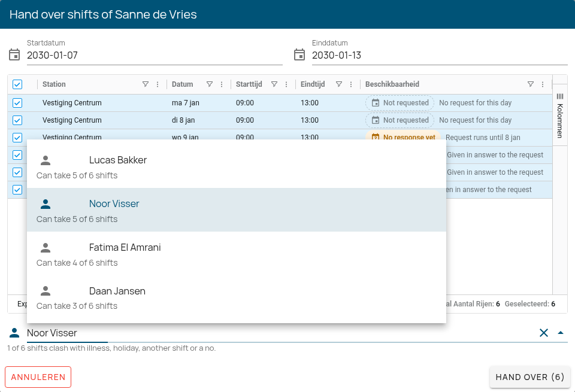Screen dimensions: 575x392
Task: Open the Station column options menu
Action: pyautogui.click(x=158, y=84)
